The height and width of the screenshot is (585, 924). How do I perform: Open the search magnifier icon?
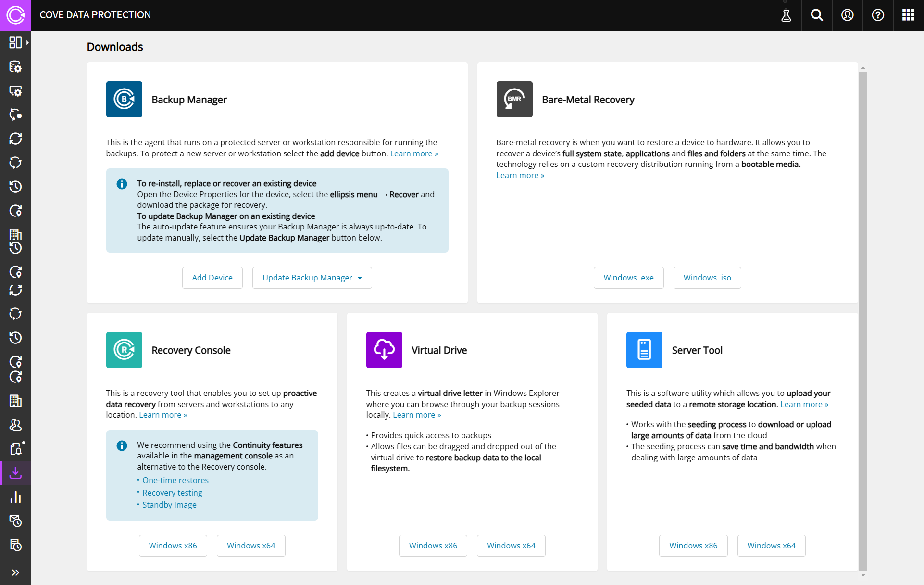coord(817,15)
